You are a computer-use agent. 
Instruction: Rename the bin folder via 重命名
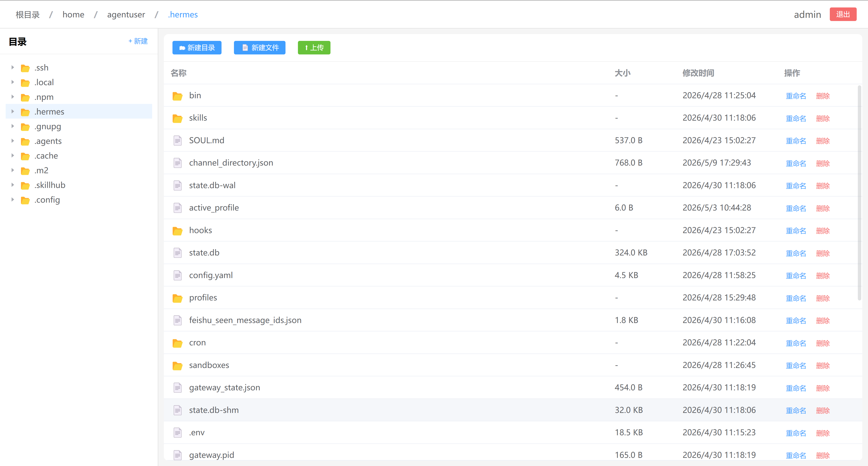point(796,96)
